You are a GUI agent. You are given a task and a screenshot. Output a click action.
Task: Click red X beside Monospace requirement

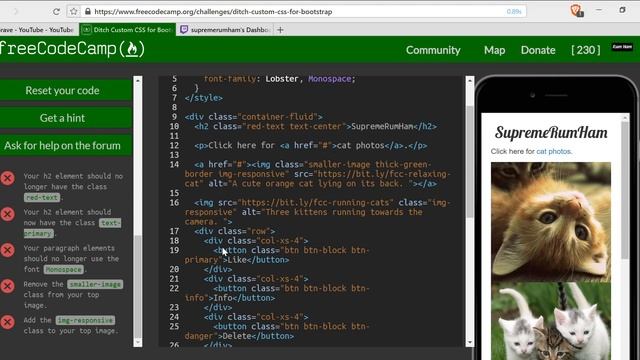[8, 250]
